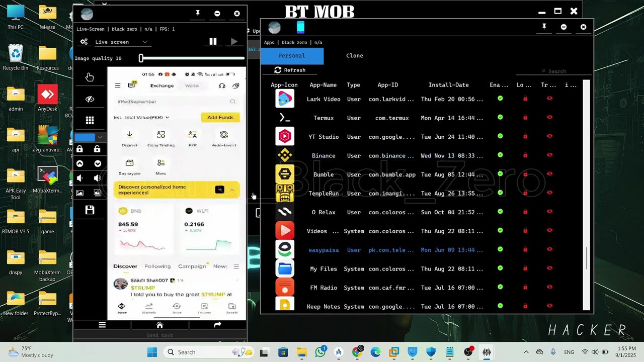644x362 pixels.
Task: Open the Binance hamburger menu
Action: [x=118, y=85]
